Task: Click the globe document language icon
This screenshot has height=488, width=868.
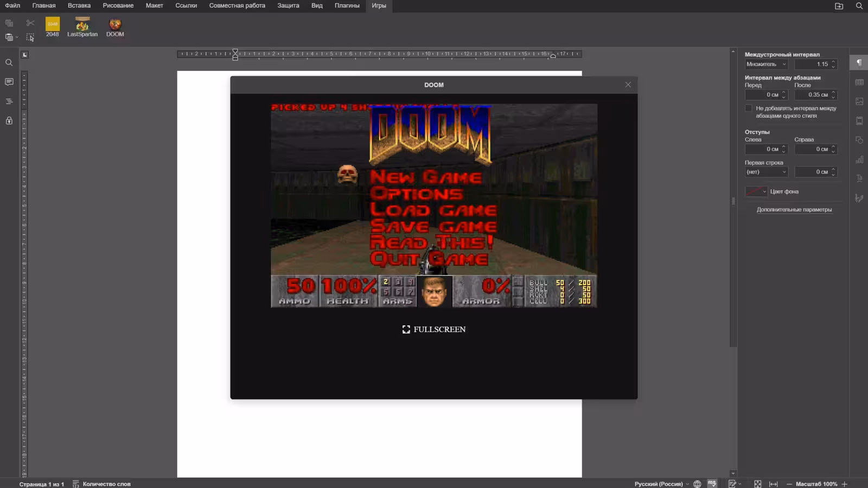Action: (x=697, y=484)
